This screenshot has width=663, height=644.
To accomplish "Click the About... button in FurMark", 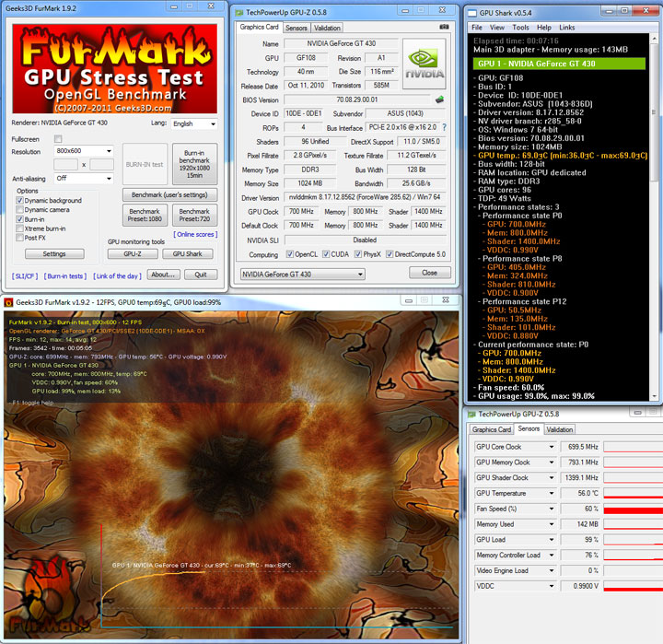I will click(x=163, y=275).
